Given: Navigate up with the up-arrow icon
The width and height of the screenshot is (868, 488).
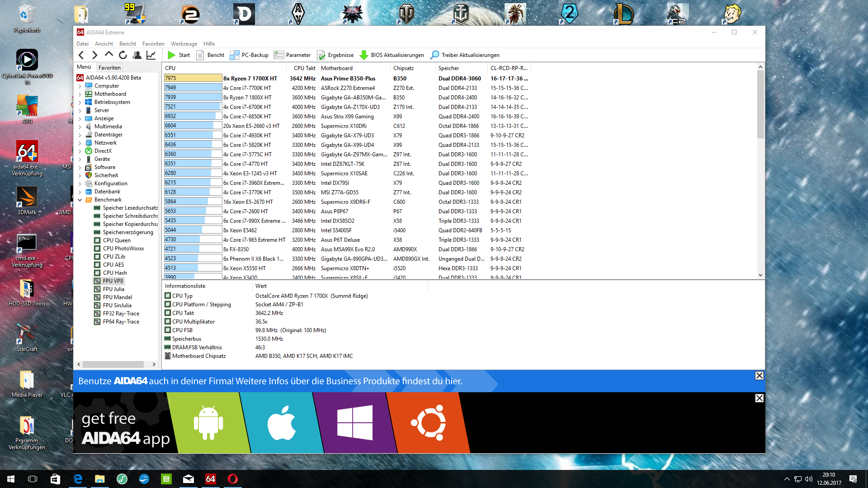Looking at the screenshot, I should (x=109, y=55).
